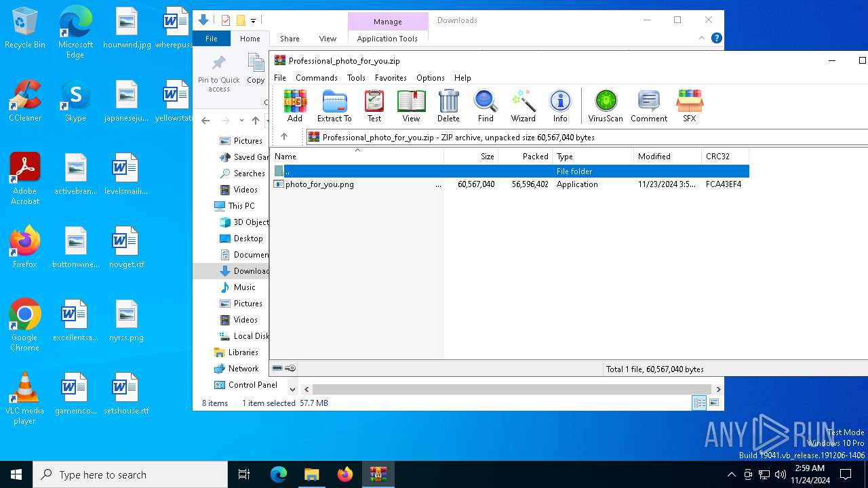
Task: Open Application Tools ribbon tab
Action: (387, 39)
